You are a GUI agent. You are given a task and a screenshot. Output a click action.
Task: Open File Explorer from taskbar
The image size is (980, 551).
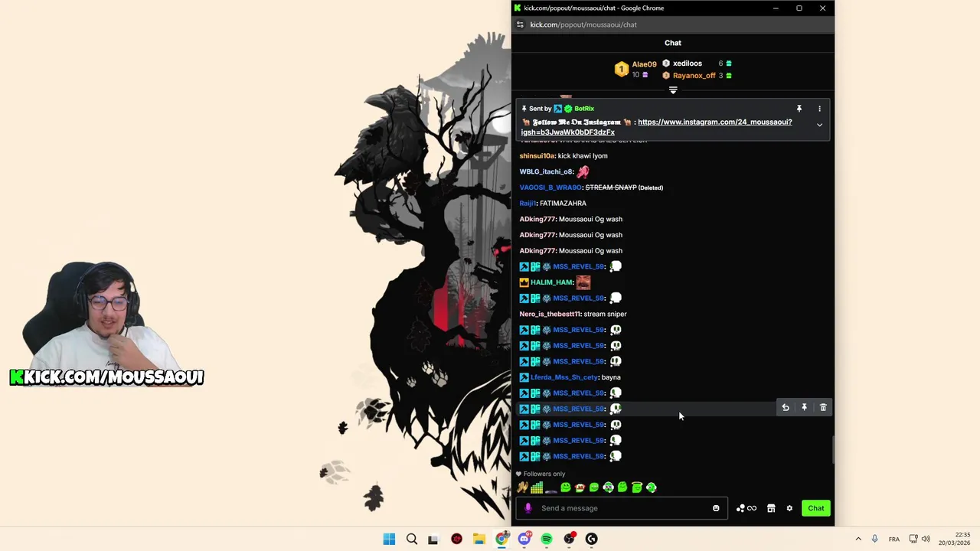click(x=479, y=539)
